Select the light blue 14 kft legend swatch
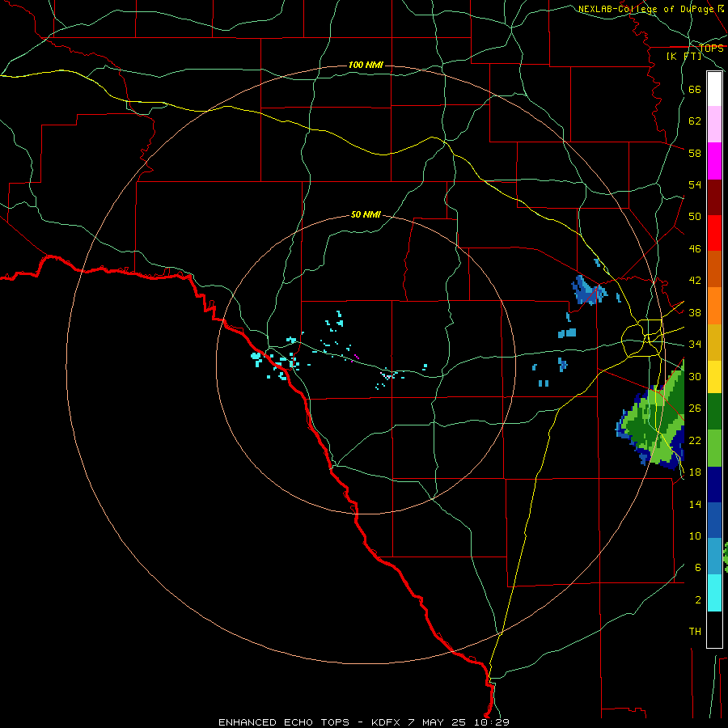 click(x=714, y=557)
